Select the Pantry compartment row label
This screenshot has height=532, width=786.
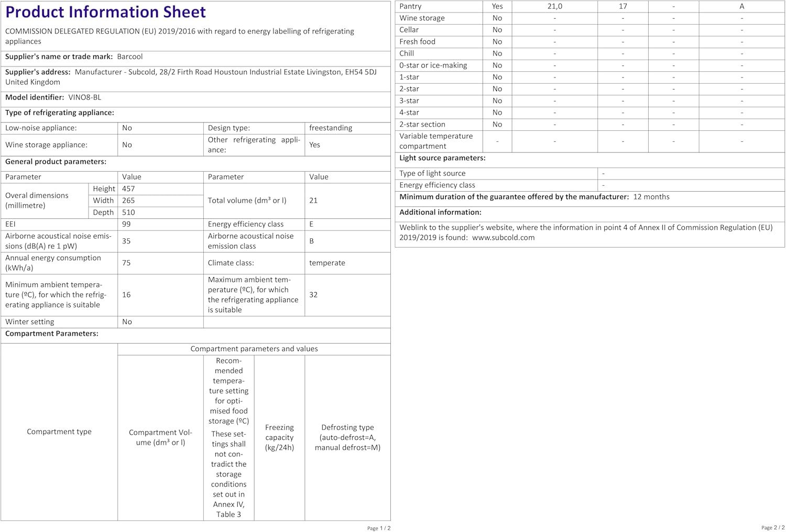click(x=410, y=6)
